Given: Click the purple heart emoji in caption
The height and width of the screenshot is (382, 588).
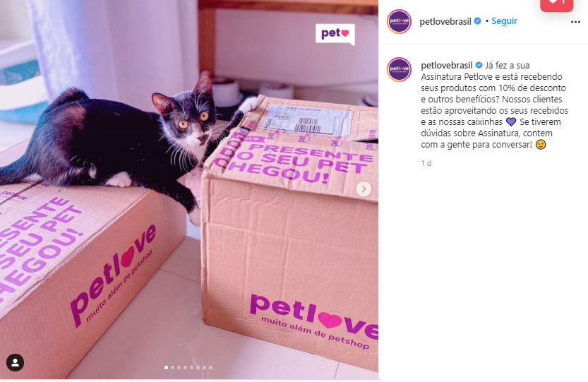Looking at the screenshot, I should (x=511, y=121).
